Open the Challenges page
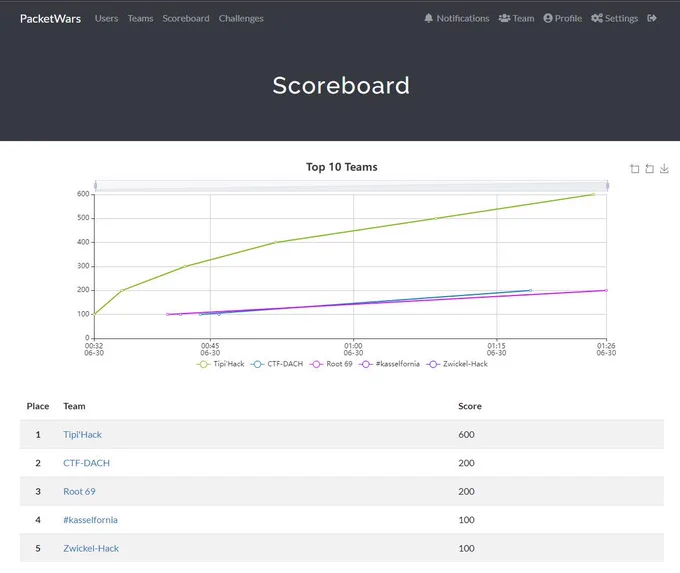Screen dimensions: 680x573 [x=241, y=19]
